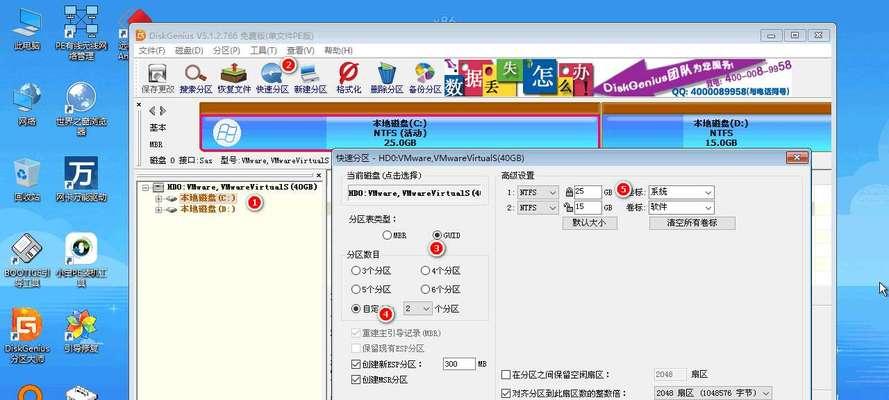Choose the 3个分区 option

(x=355, y=271)
